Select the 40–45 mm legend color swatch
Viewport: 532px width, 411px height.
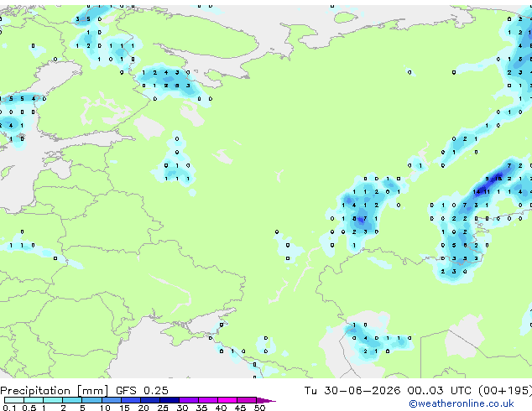tap(227, 400)
